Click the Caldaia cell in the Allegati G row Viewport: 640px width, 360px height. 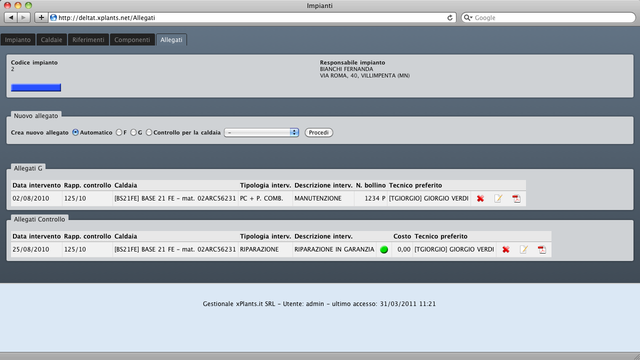(176, 198)
